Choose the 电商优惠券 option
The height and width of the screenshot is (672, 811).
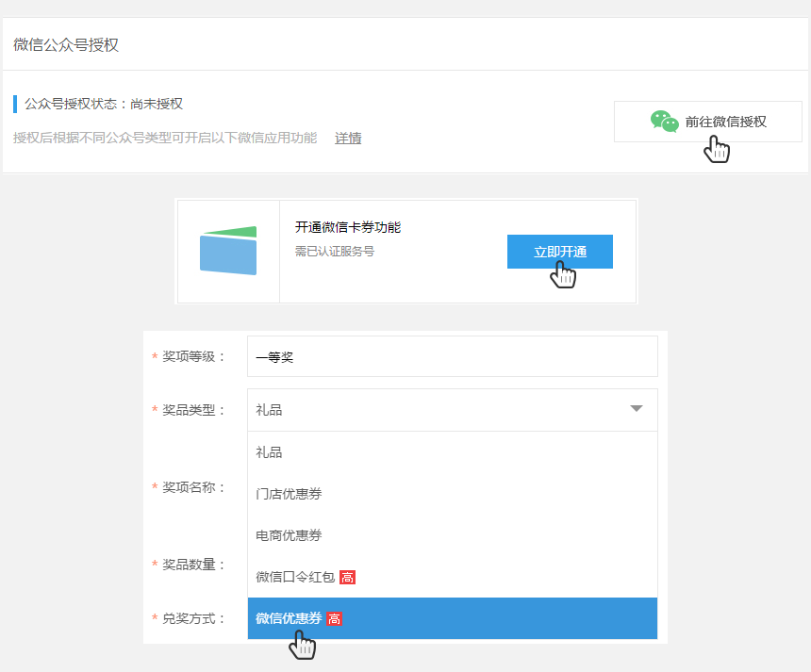coord(289,535)
